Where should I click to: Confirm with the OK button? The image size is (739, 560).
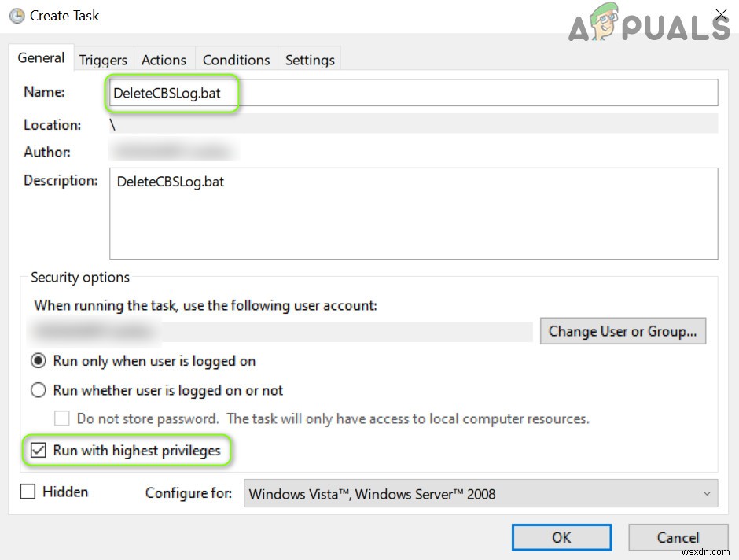click(x=561, y=537)
